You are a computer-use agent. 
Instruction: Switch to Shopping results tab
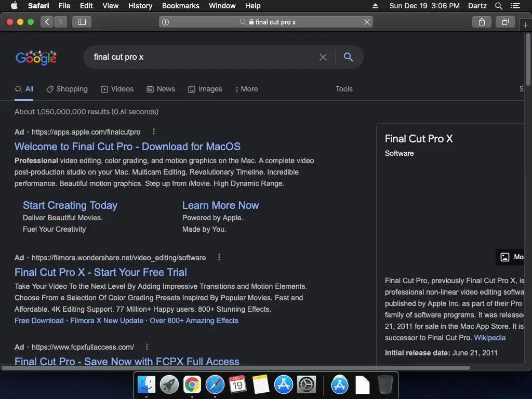point(67,89)
